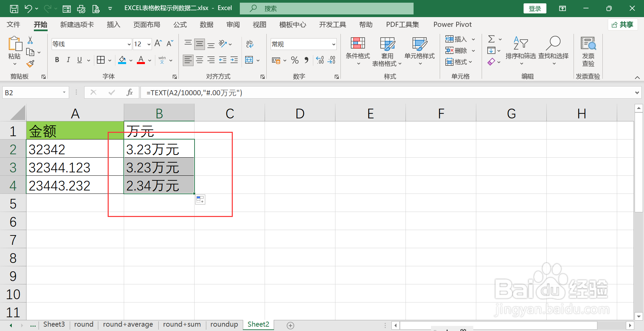This screenshot has width=644, height=331.
Task: Collapse the ribbon with the chevron
Action: [637, 77]
